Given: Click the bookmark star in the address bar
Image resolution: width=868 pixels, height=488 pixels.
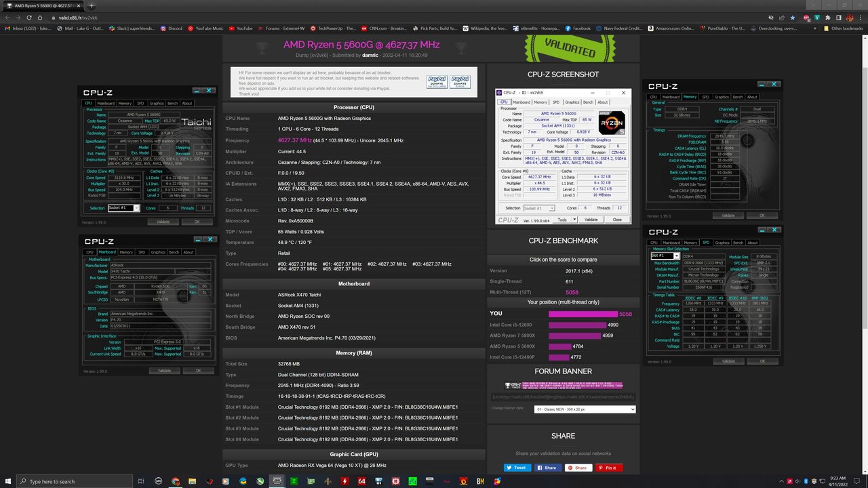Looking at the screenshot, I should (x=793, y=18).
